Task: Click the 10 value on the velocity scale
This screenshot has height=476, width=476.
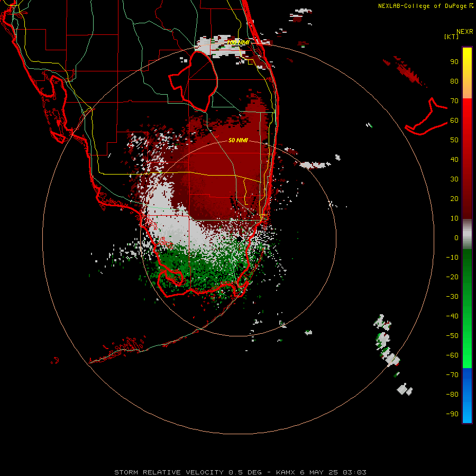Action: click(x=454, y=218)
